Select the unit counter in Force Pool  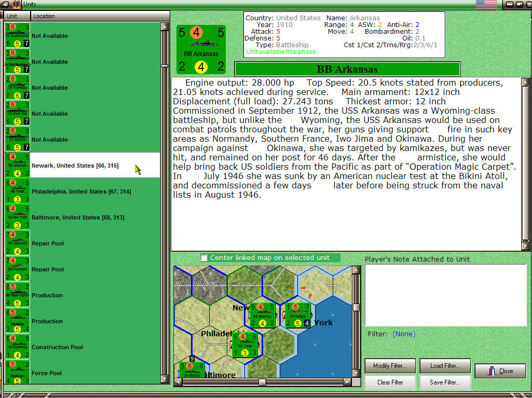tap(17, 372)
